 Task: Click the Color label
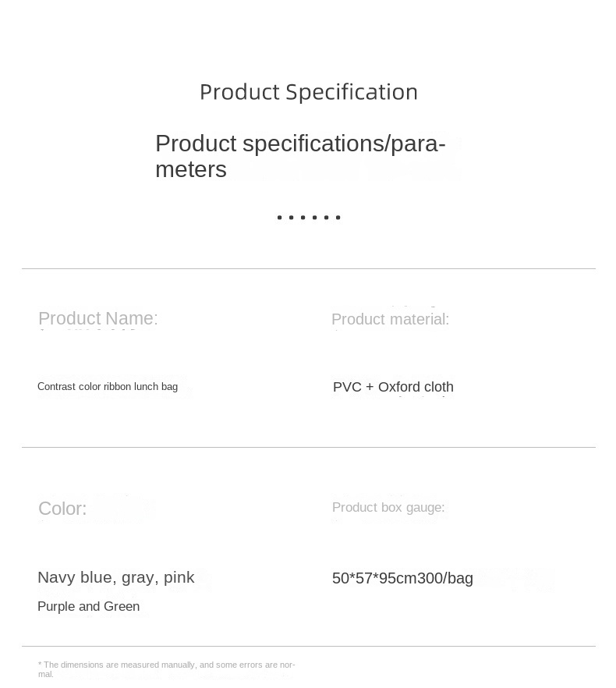[x=62, y=509]
